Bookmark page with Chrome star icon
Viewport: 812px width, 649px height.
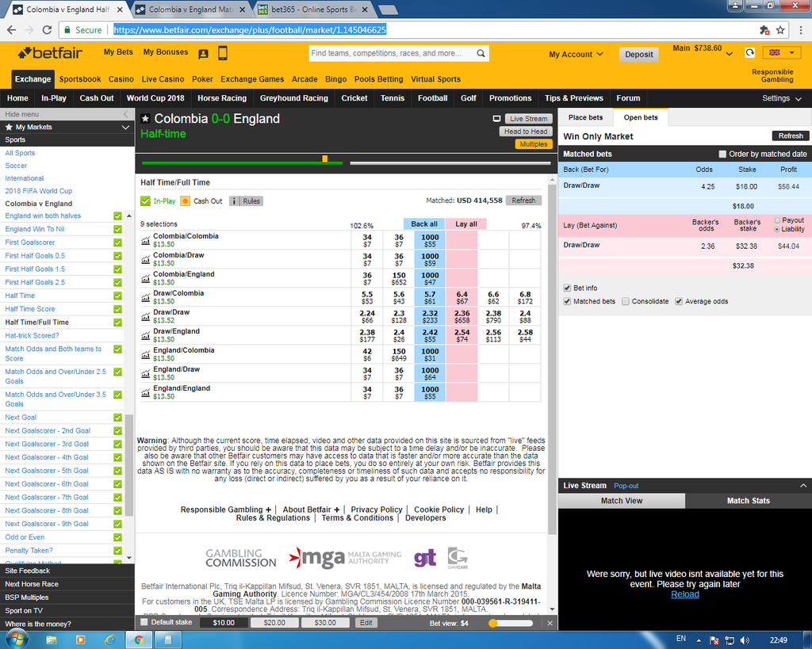780,30
